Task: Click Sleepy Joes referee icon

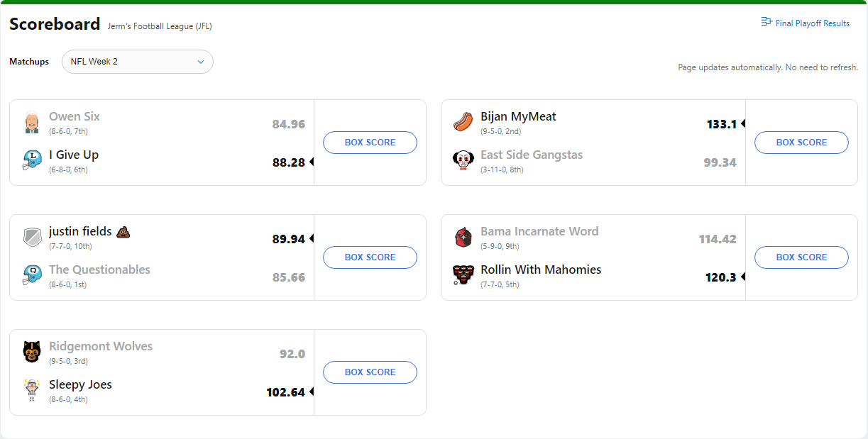Action: pos(32,390)
